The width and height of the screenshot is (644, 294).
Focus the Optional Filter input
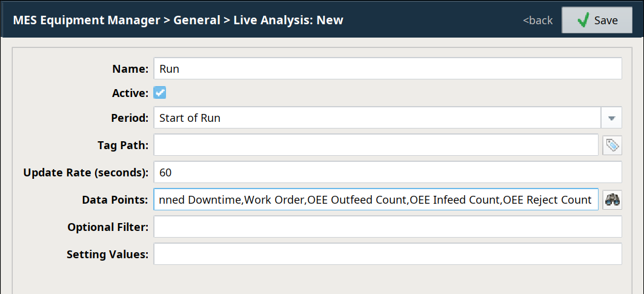(388, 227)
